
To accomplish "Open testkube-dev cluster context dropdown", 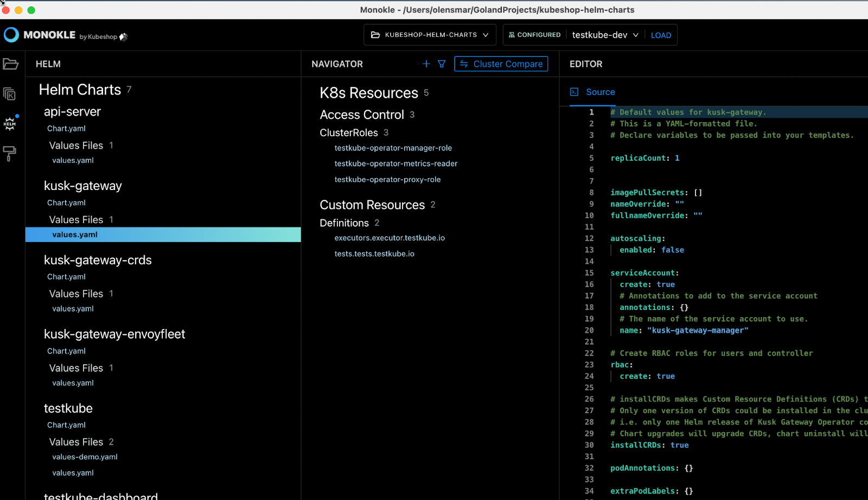I will click(x=605, y=35).
